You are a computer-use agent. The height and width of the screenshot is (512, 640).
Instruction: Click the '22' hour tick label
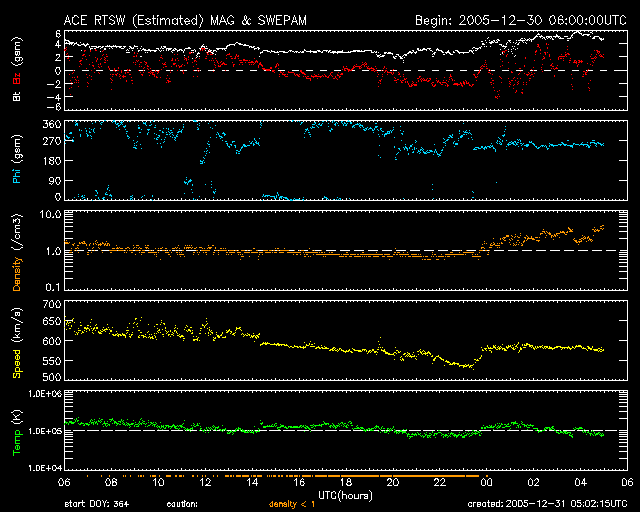point(440,483)
